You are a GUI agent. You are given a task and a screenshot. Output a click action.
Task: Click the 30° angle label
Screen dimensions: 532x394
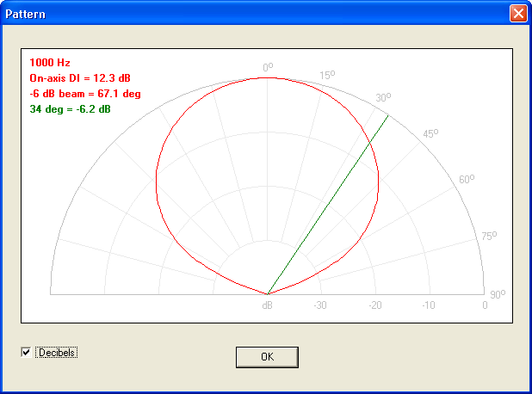(x=383, y=98)
